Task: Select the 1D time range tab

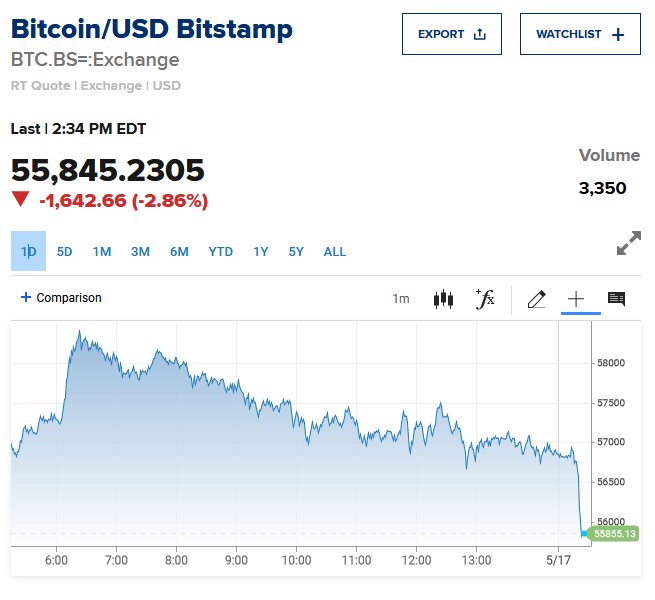Action: click(29, 251)
